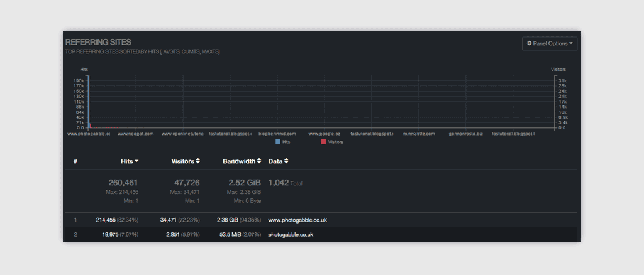Click the gormonrosta.biz chart axis label

[x=466, y=134]
